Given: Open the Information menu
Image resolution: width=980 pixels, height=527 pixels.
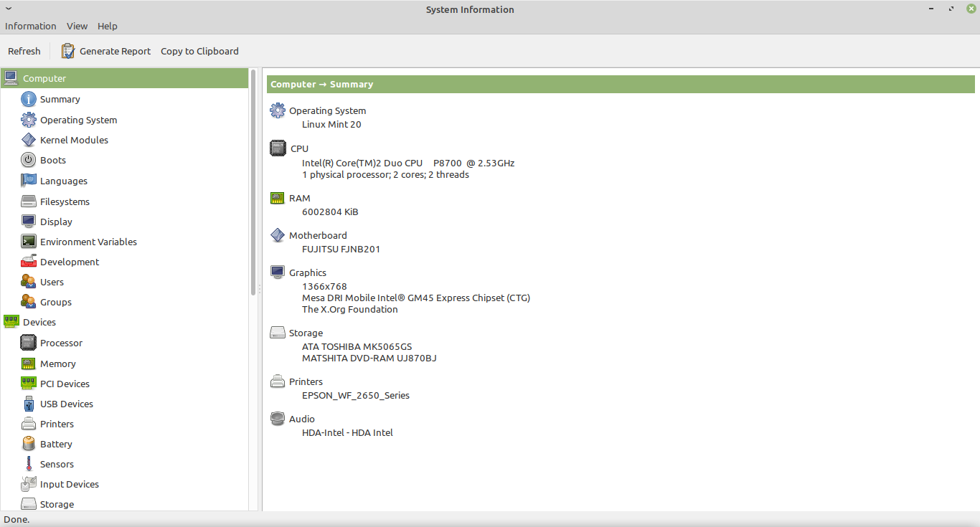Looking at the screenshot, I should click(x=31, y=26).
